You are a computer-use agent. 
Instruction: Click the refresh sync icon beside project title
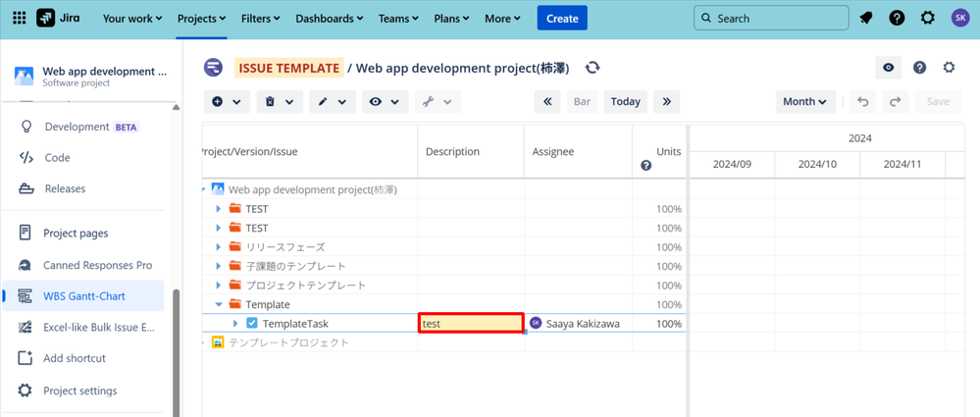click(593, 68)
